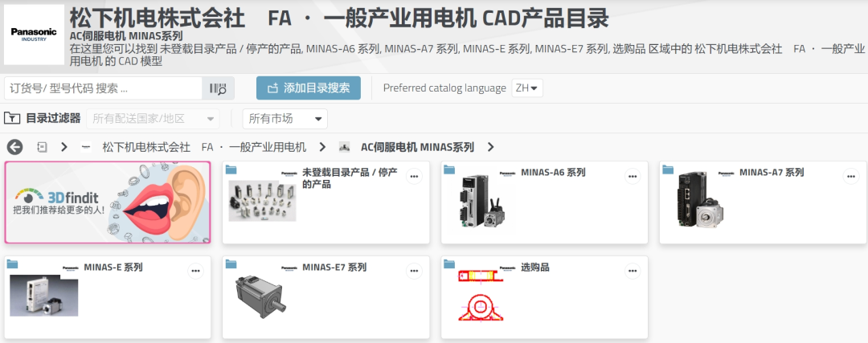Click the back arrow in breadcrumb bar
The width and height of the screenshot is (868, 343).
[15, 147]
